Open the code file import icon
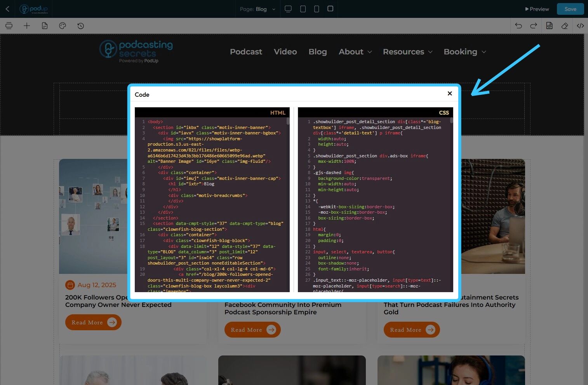 pyautogui.click(x=549, y=26)
